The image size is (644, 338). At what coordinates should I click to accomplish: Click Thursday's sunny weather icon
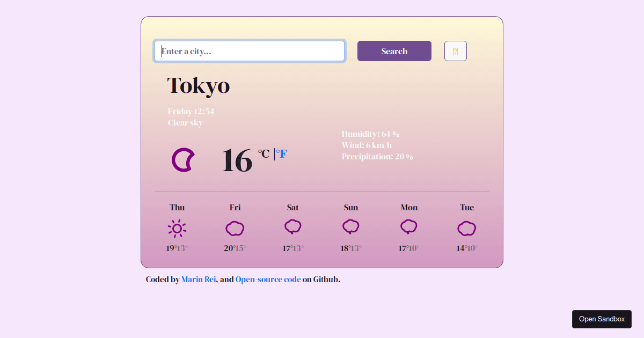(177, 227)
